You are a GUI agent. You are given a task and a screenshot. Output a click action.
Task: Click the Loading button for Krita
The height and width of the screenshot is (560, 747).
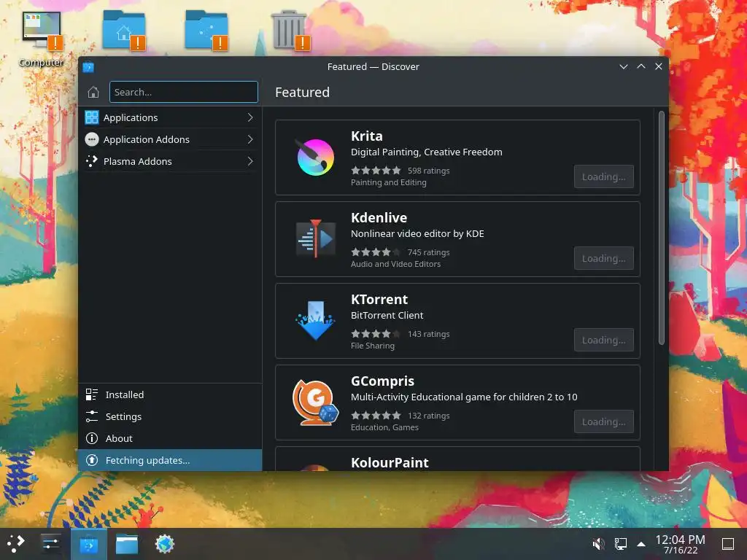(x=603, y=176)
